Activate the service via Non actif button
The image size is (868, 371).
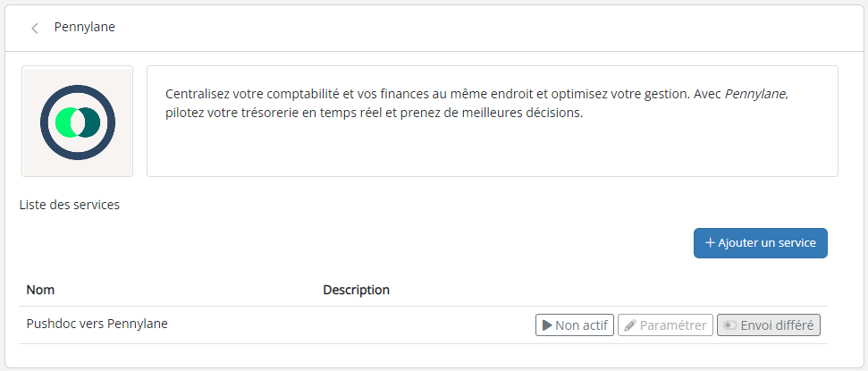coord(575,325)
